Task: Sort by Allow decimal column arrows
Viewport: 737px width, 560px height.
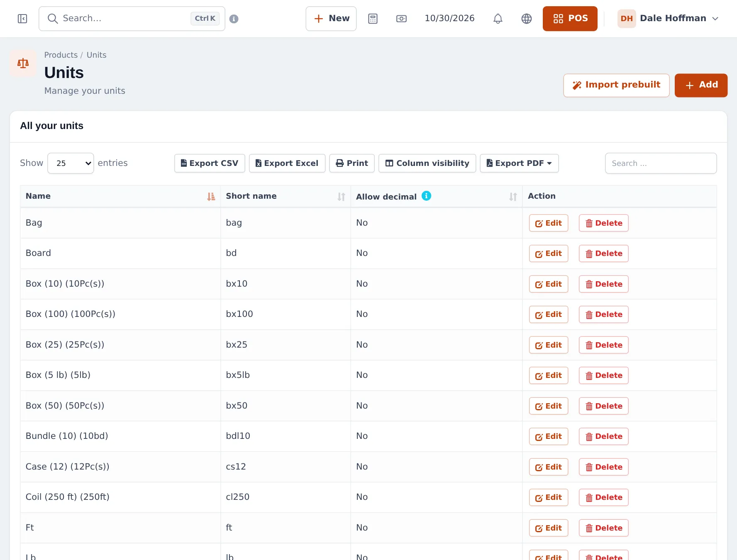Action: [513, 197]
